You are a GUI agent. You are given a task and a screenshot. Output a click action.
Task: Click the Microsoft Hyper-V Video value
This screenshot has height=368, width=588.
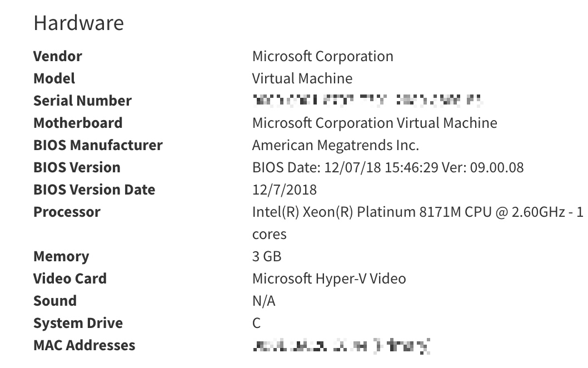(x=329, y=279)
